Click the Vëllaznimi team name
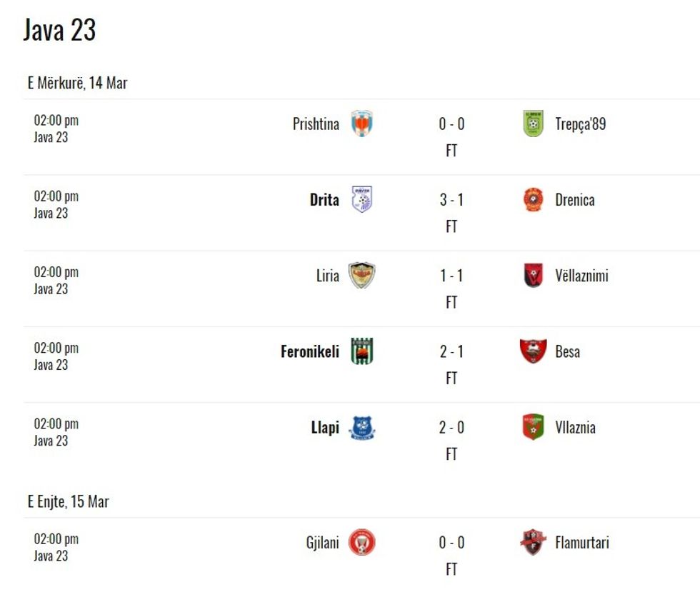Image resolution: width=700 pixels, height=597 pixels. click(581, 276)
